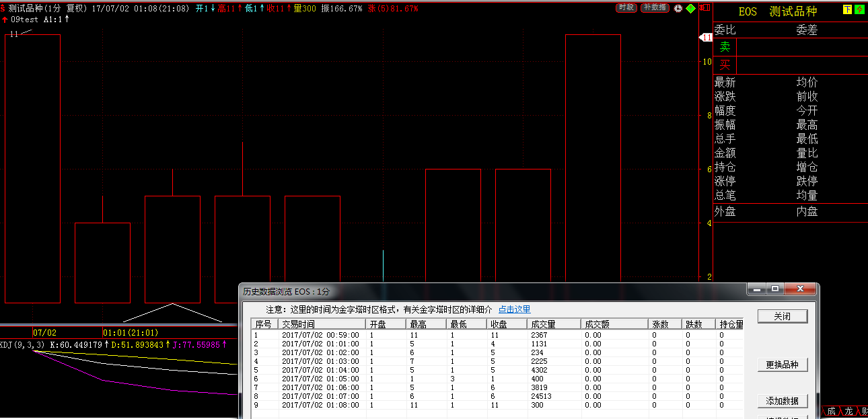Image resolution: width=868 pixels, height=419 pixels.
Task: Switch to the 龙 tab at bottom
Action: point(848,411)
